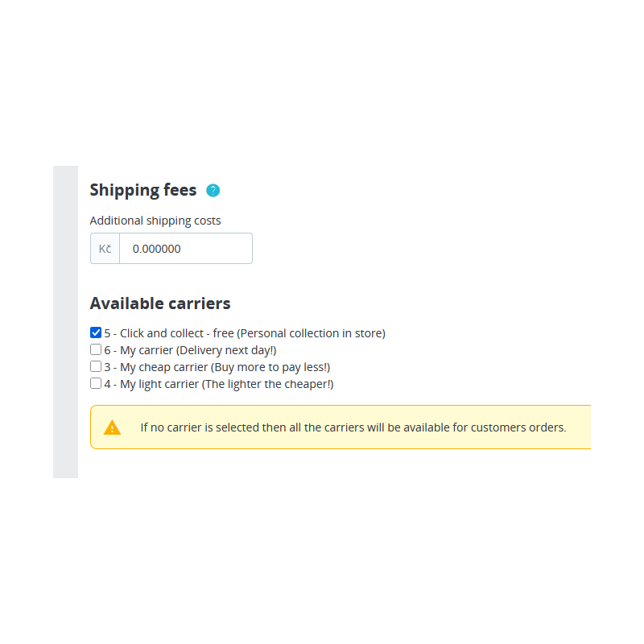This screenshot has height=644, width=644.
Task: Click the 'If no carrier is selected' warning message
Action: point(353,427)
